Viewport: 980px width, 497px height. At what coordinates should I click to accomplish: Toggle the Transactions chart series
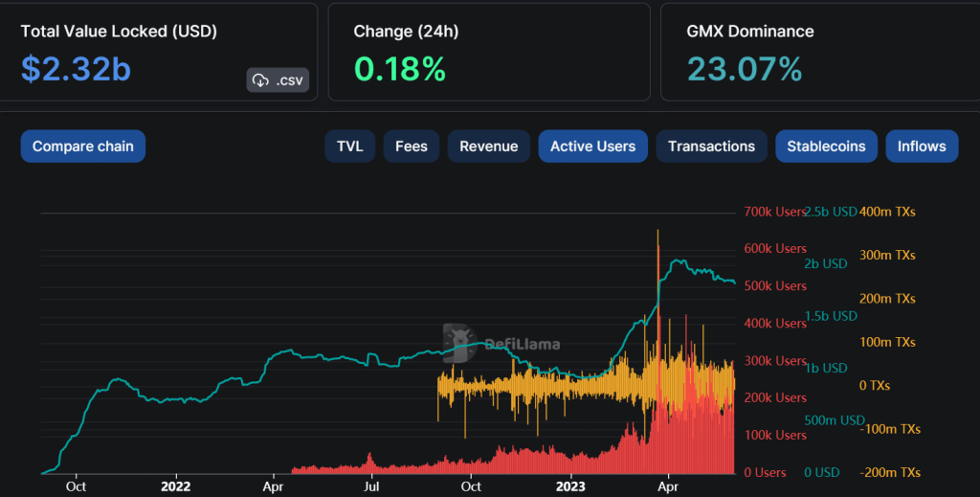coord(711,147)
